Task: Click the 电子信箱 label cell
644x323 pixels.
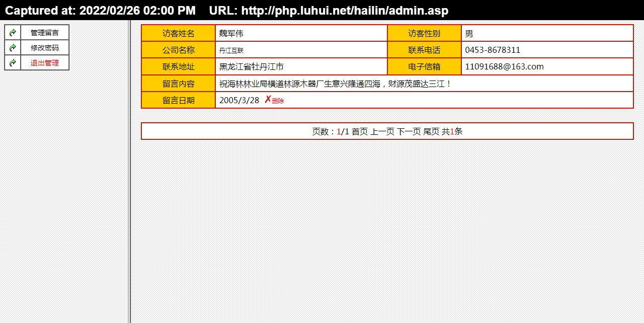Action: click(424, 66)
